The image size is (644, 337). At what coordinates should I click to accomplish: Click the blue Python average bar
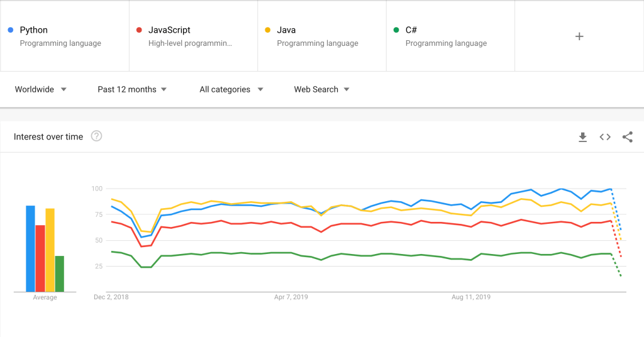[x=30, y=249]
